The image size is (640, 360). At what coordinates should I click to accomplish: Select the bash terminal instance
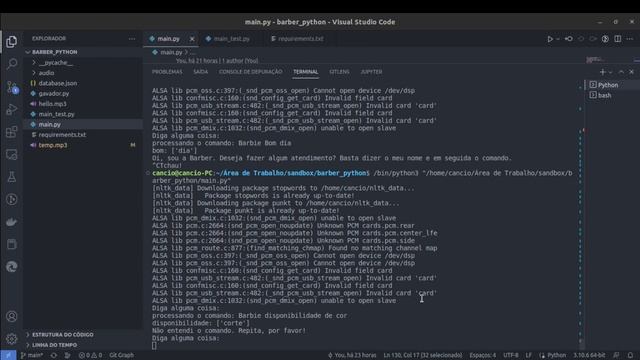612,95
